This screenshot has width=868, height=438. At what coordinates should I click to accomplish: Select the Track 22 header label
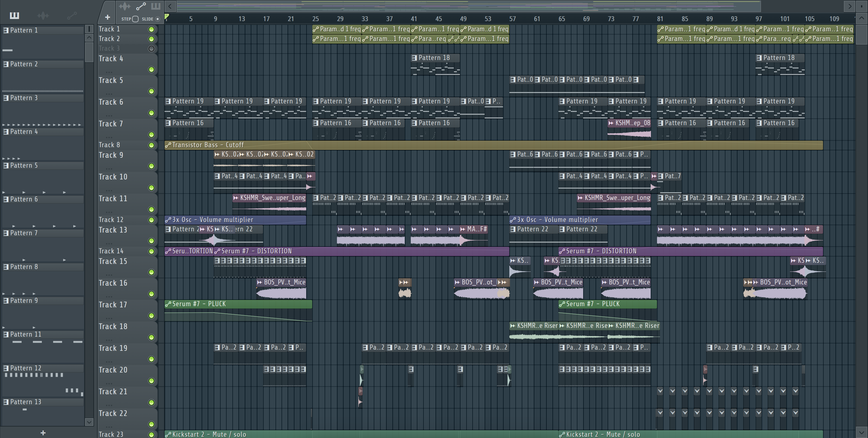pos(113,414)
